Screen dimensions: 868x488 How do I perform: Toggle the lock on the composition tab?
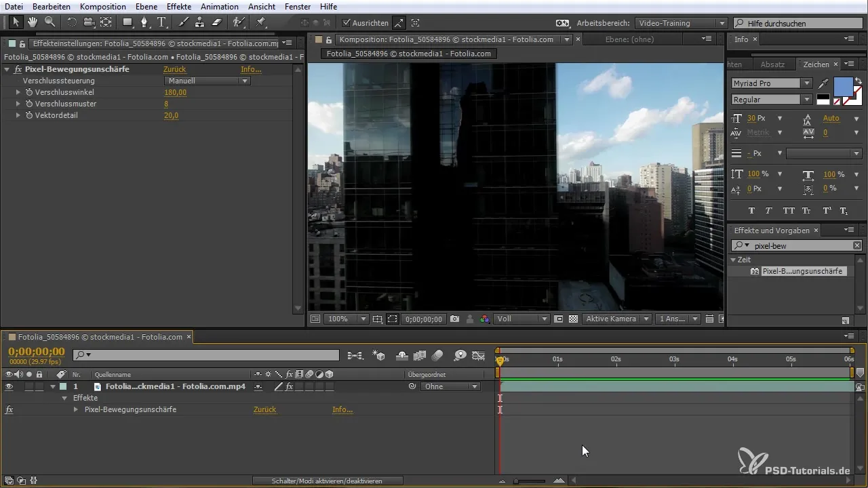point(329,40)
